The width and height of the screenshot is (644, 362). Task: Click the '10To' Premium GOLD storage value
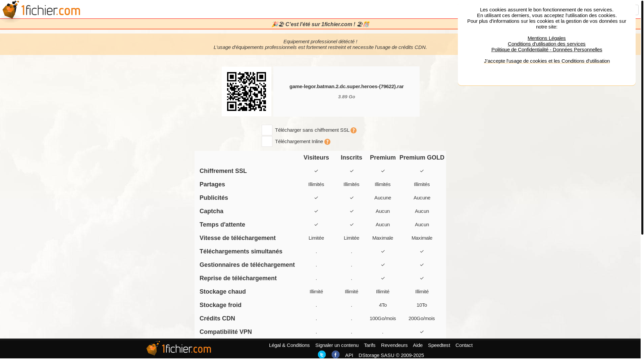click(x=422, y=305)
